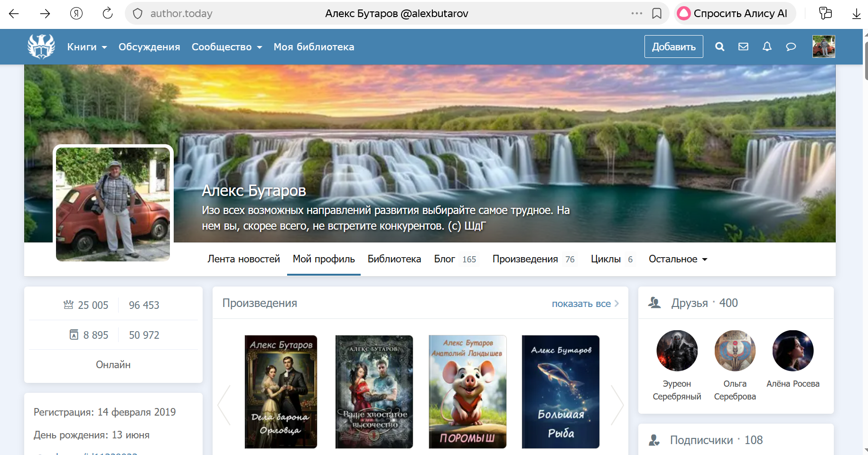Screen dimensions: 868x455
Task: Bookmark this page in the address bar
Action: [x=657, y=13]
